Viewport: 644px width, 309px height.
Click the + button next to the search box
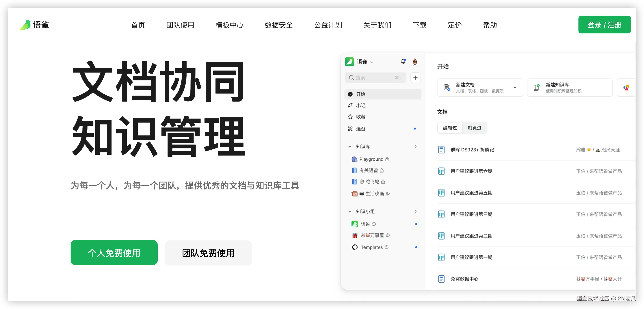click(415, 78)
